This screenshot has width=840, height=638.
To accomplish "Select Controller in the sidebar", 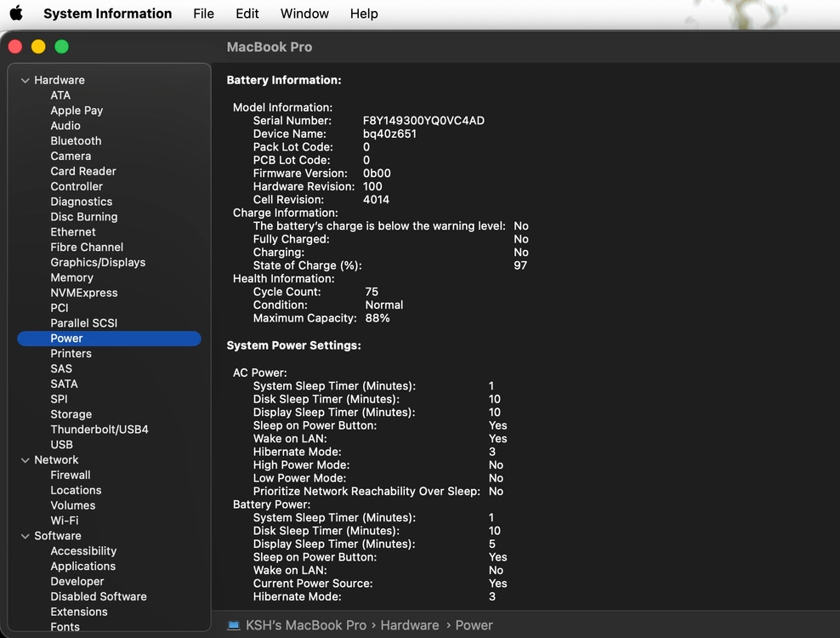I will (77, 186).
